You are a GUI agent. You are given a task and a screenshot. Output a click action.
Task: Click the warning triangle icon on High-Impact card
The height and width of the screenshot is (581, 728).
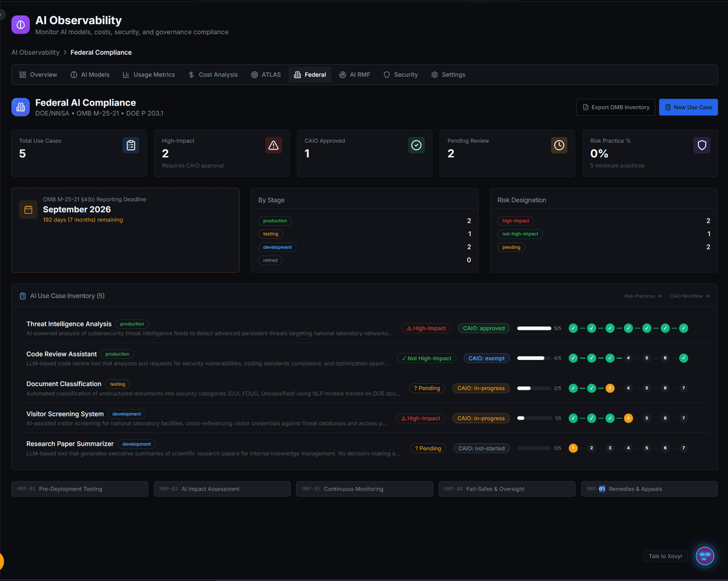coord(273,145)
